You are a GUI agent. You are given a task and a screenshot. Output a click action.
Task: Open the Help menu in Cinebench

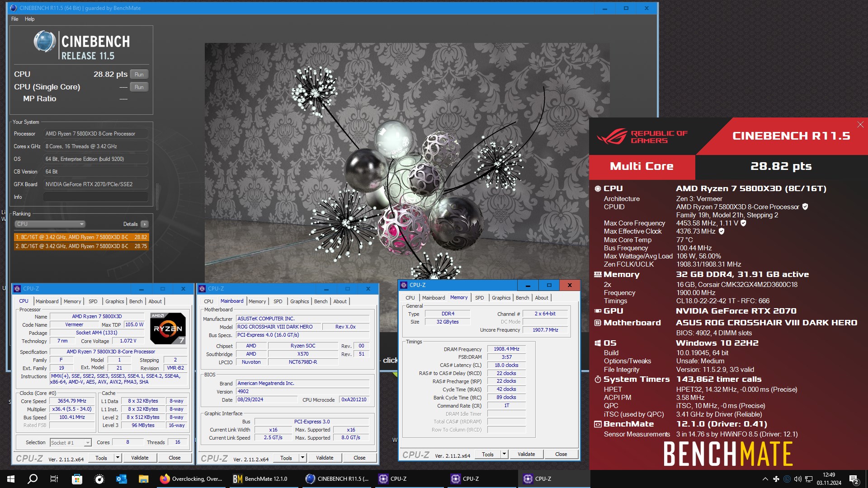29,19
